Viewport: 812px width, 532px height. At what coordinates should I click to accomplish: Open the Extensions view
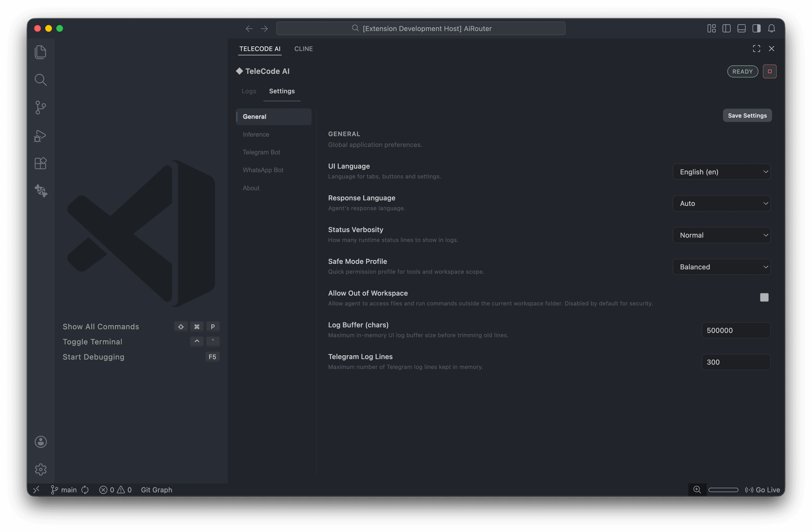[41, 163]
